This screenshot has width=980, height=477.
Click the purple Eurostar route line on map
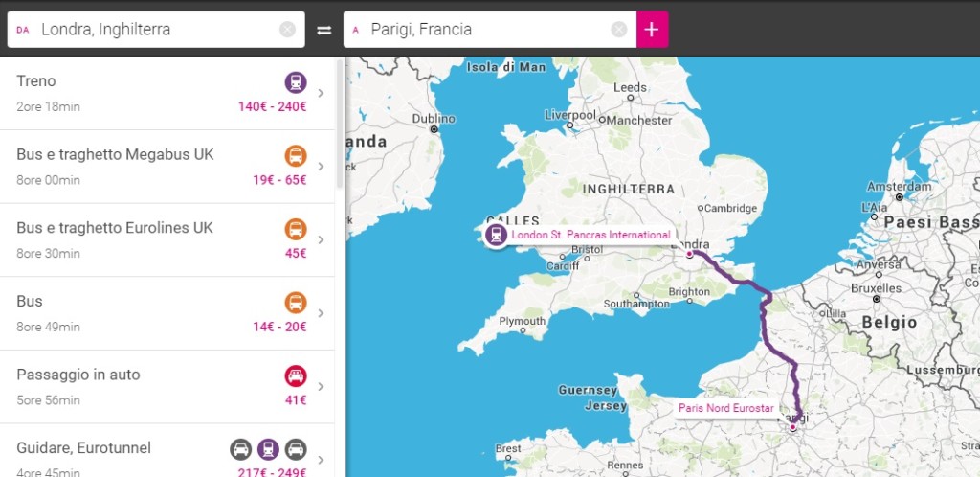tap(765, 326)
